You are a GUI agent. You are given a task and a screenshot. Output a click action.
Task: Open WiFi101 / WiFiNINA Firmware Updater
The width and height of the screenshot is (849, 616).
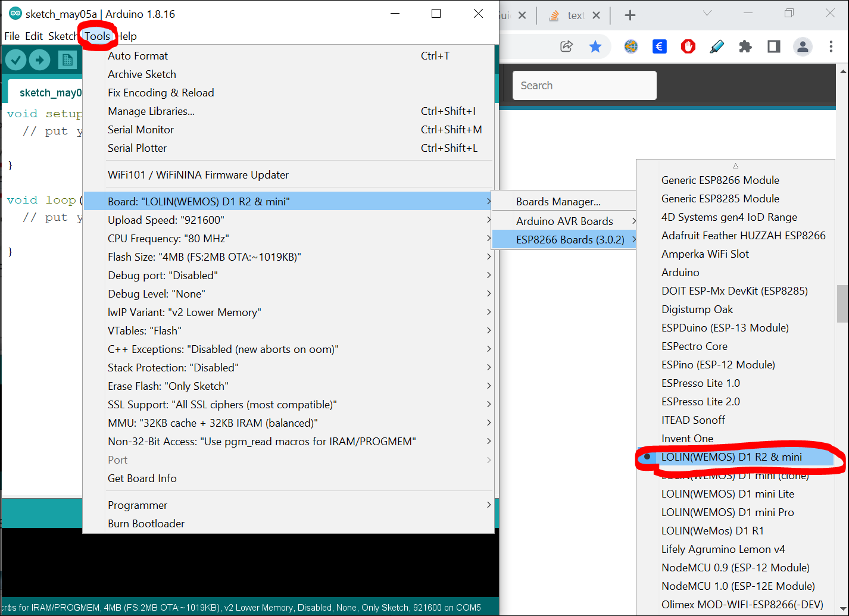point(288,174)
